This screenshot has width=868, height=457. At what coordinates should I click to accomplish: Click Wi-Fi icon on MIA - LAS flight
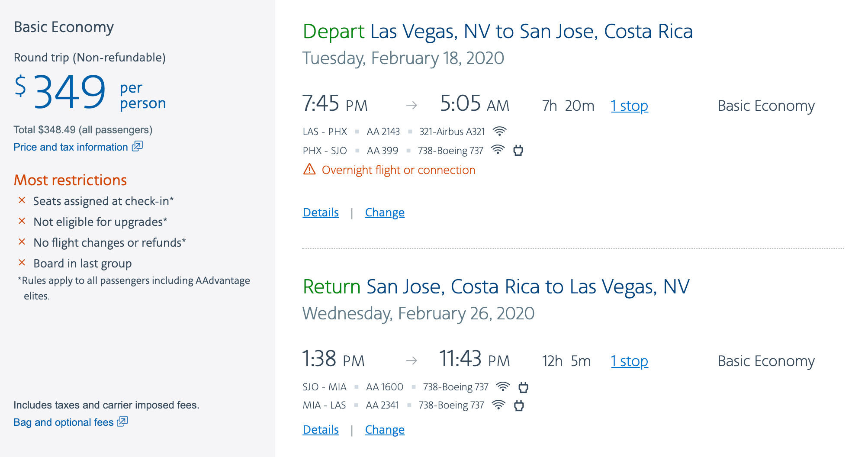(498, 405)
